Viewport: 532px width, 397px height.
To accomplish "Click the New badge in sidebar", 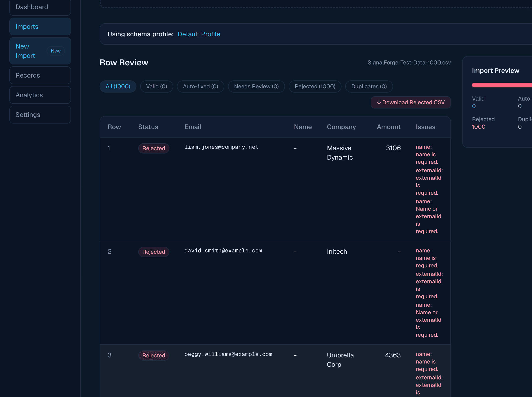I will pos(56,51).
